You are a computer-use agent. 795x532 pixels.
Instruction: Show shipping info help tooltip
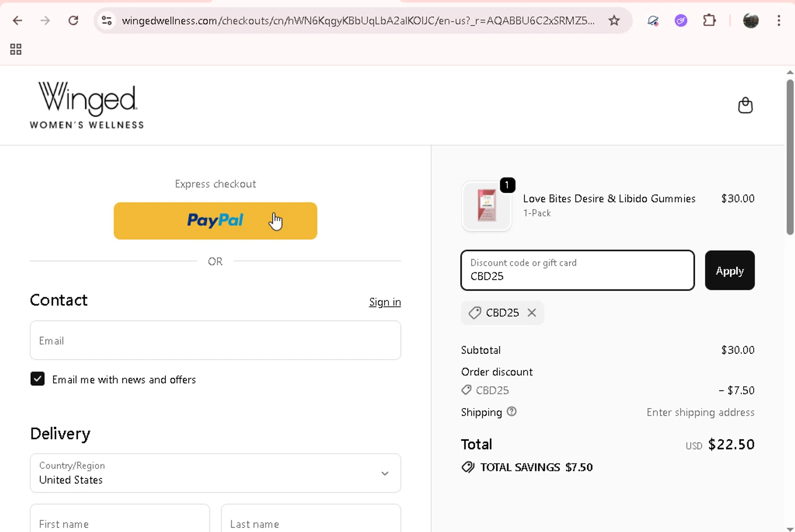[511, 412]
